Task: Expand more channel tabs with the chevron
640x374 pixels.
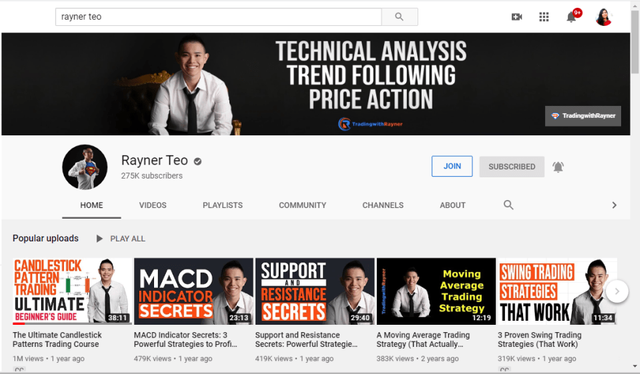Action: 614,205
